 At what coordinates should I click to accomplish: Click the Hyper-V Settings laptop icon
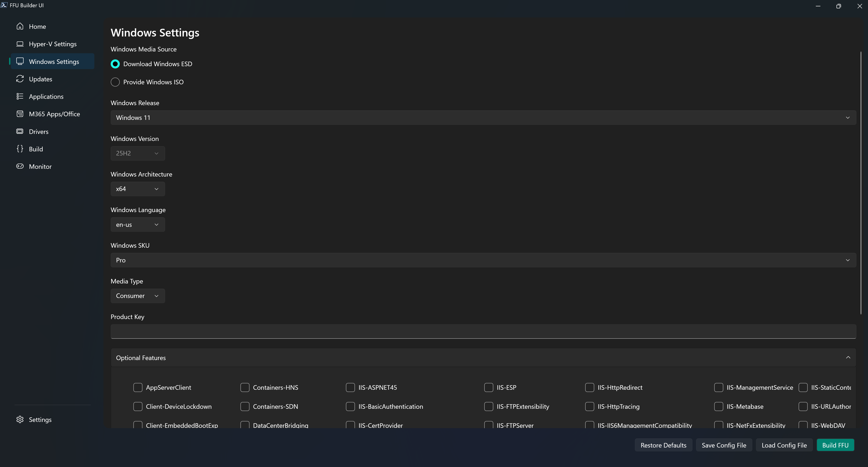[x=20, y=44]
